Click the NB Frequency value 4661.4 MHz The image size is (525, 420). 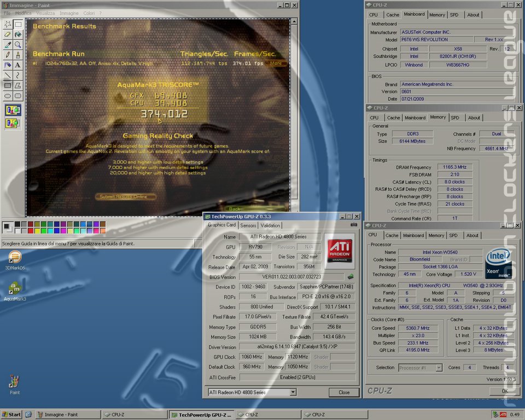[x=496, y=148]
